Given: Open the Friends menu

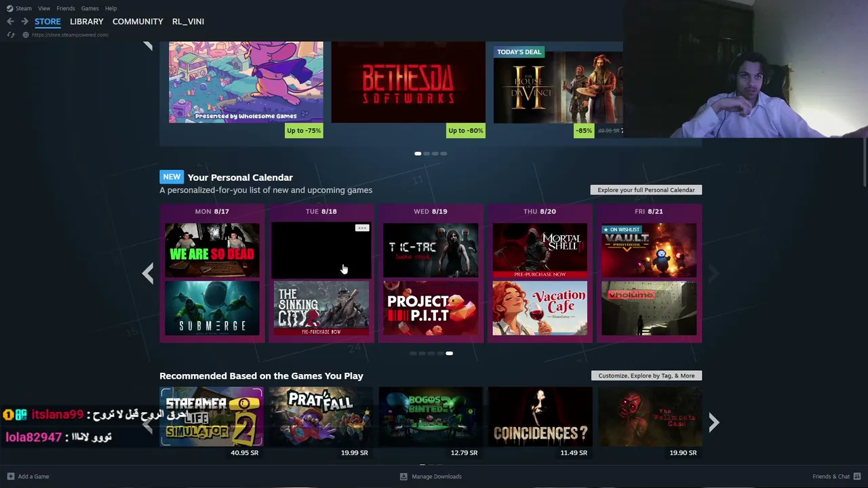Looking at the screenshot, I should [x=66, y=8].
